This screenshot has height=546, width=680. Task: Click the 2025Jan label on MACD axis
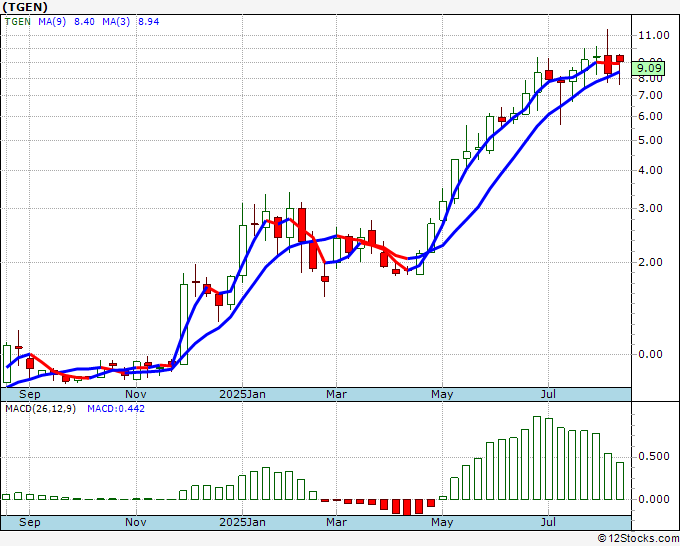242,522
